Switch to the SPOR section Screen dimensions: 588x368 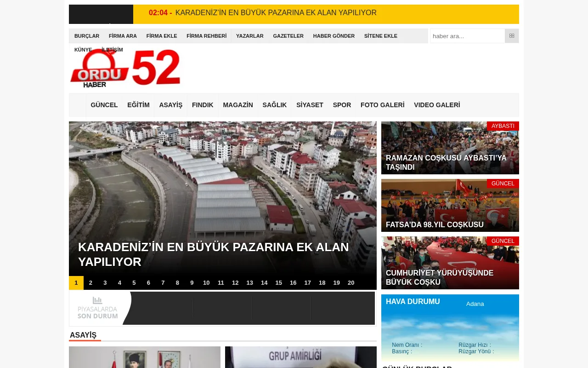coord(341,105)
